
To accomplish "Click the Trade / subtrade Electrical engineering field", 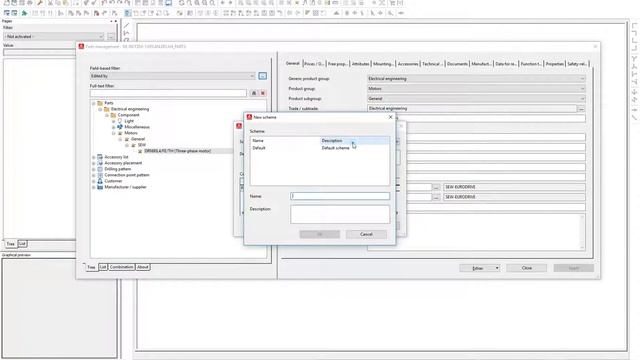I will click(x=472, y=109).
